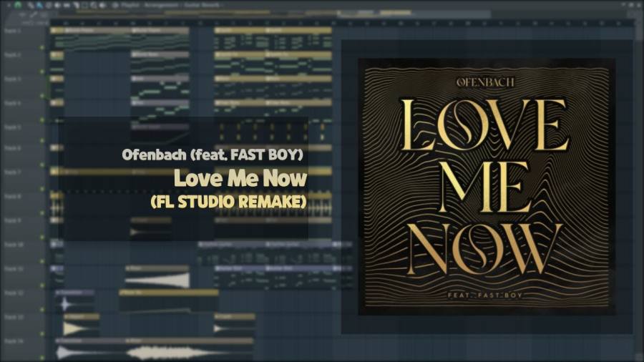This screenshot has height=362, width=644.
Task: Select the Mute tool in playlist toolbar
Action: (57, 5)
